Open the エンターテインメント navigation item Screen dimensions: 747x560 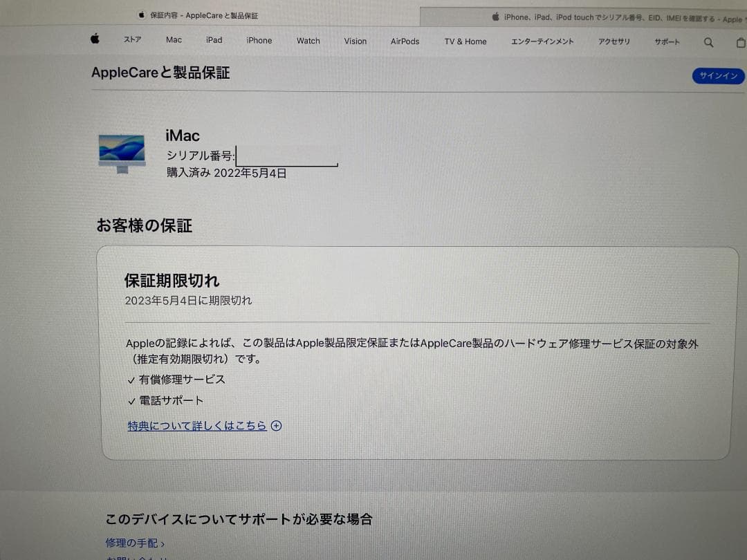(x=543, y=42)
